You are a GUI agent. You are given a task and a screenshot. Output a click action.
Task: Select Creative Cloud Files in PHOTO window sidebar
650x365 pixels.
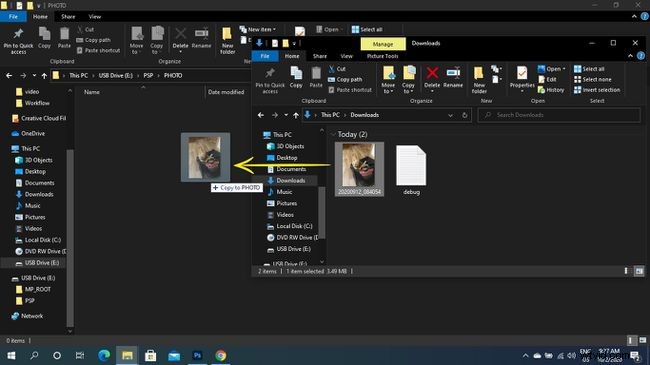click(x=39, y=118)
